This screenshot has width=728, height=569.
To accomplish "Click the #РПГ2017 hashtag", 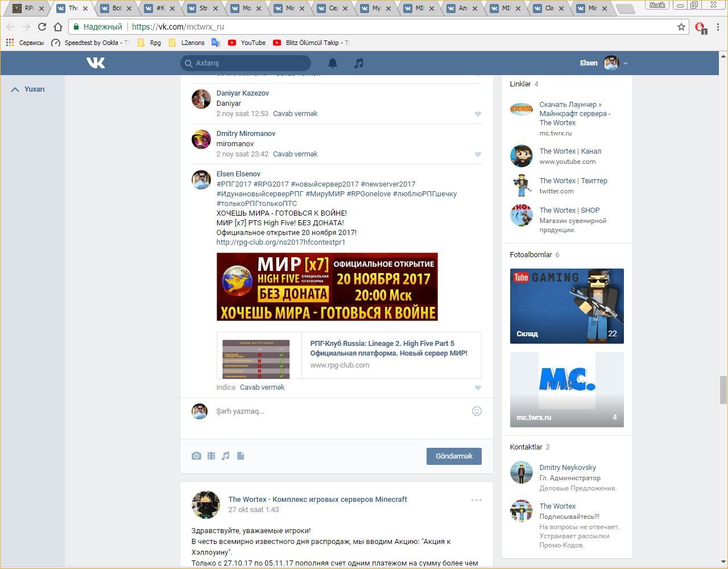I will [234, 184].
